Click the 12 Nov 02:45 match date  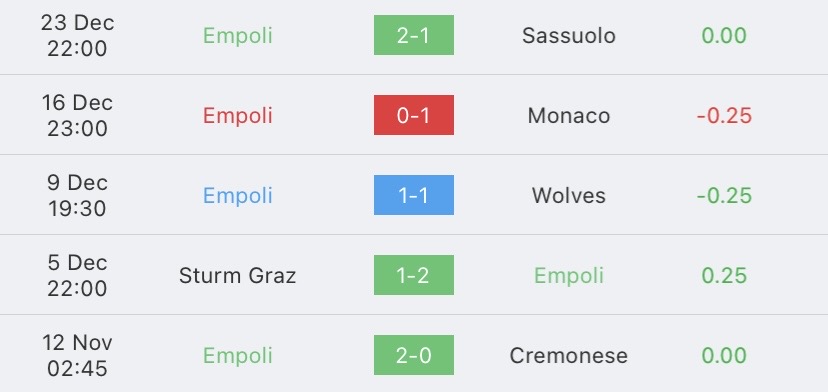[77, 356]
